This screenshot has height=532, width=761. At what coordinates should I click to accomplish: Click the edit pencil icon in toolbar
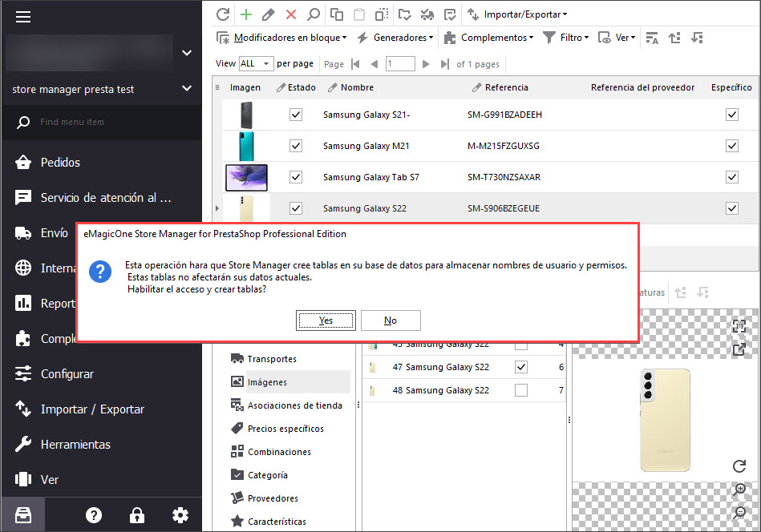268,14
